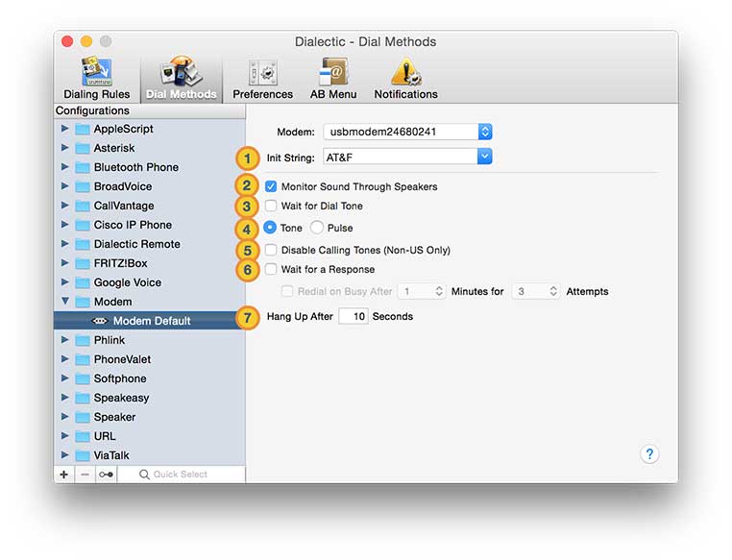The width and height of the screenshot is (732, 560).
Task: Select the CallVantage folder icon
Action: click(83, 206)
